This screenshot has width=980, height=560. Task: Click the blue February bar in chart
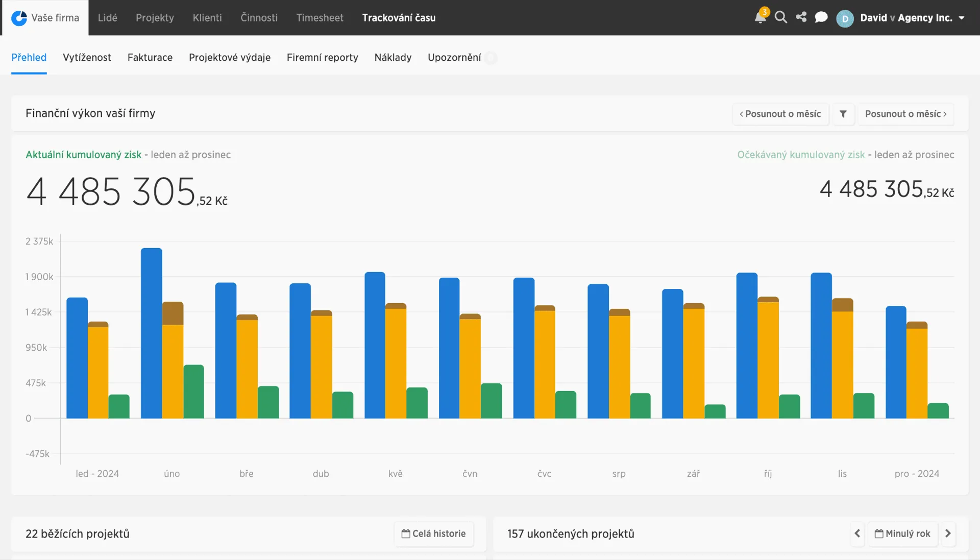coord(152,333)
